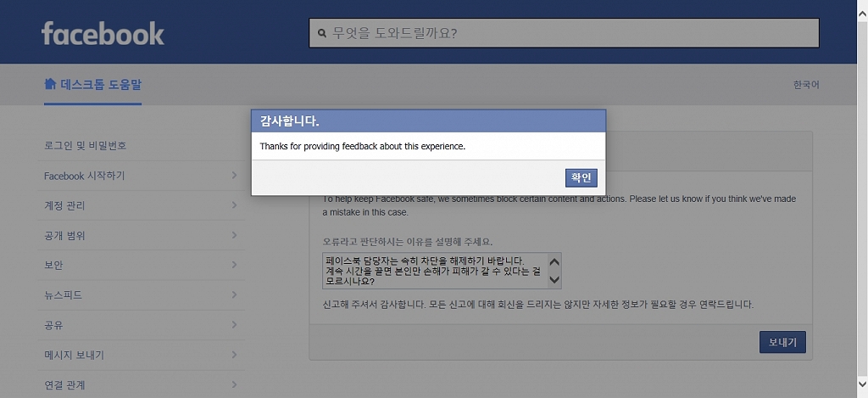The height and width of the screenshot is (398, 868).
Task: Expand the Facebook 시작하기 chevron
Action: [x=234, y=175]
